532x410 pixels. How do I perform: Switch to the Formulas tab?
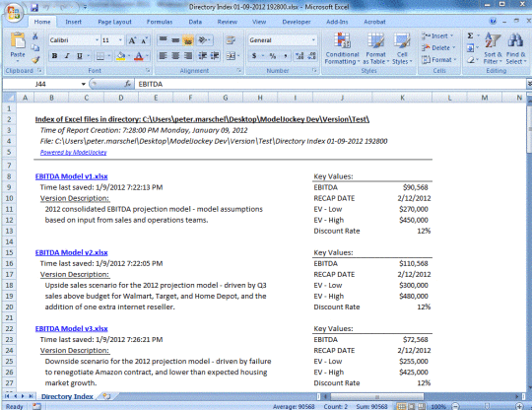click(160, 22)
